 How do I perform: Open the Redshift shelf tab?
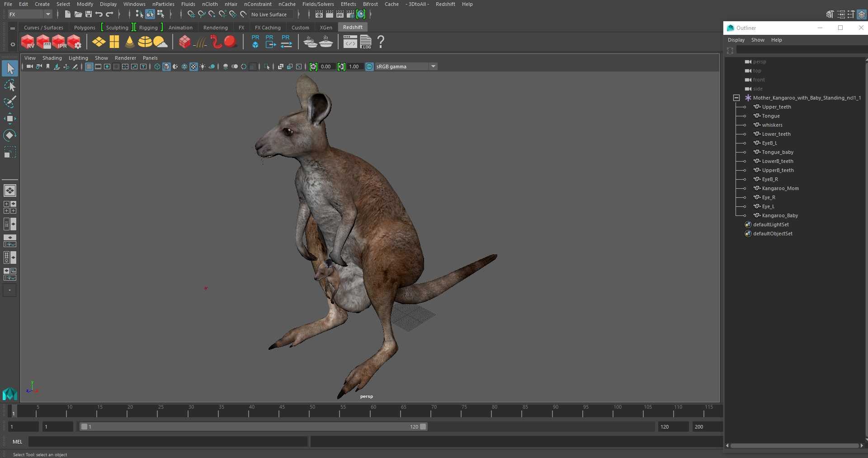tap(353, 27)
